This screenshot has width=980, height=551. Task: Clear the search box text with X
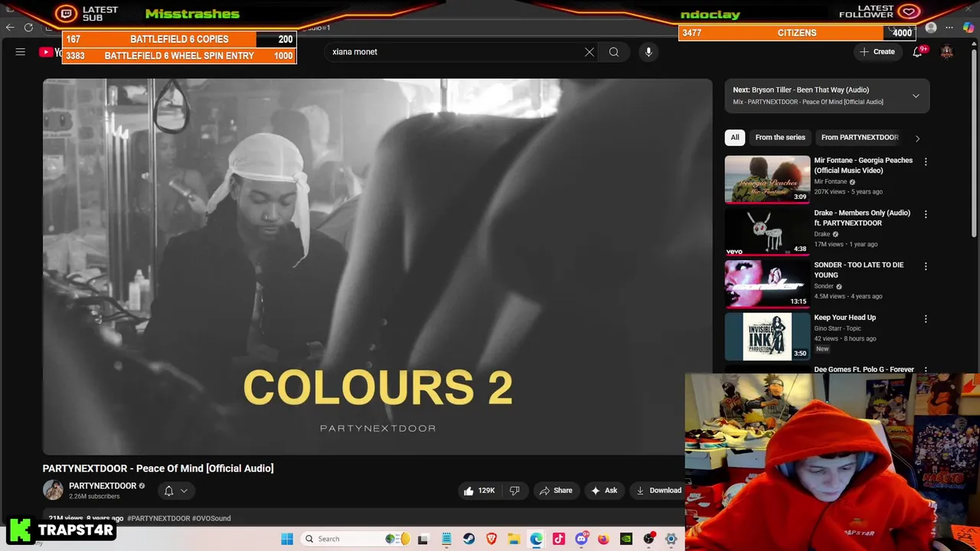(x=590, y=52)
